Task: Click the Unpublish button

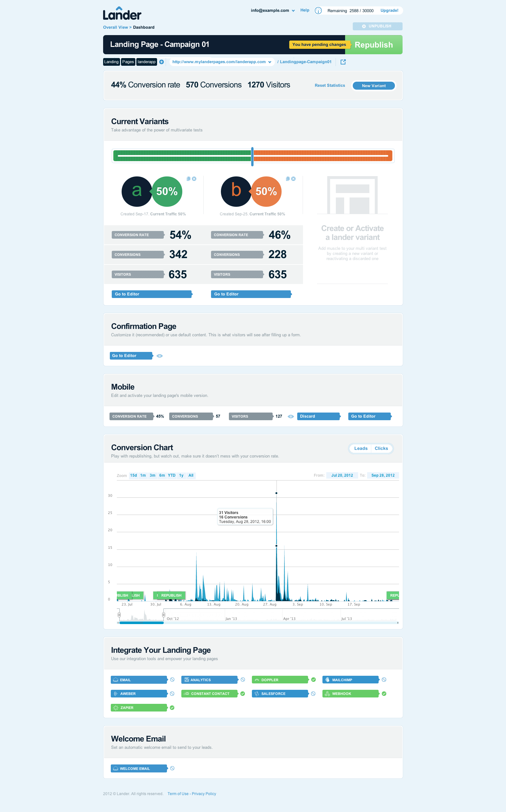Action: pyautogui.click(x=377, y=26)
